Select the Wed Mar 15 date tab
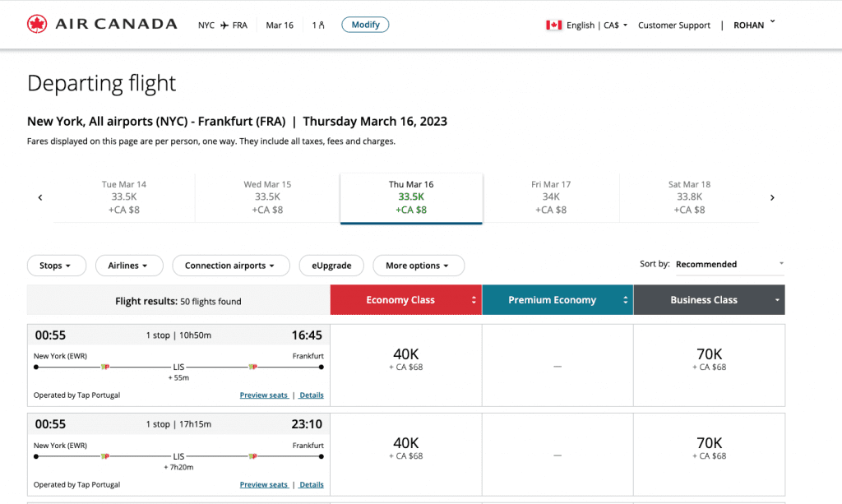Screen dimensions: 842x504 pos(267,197)
